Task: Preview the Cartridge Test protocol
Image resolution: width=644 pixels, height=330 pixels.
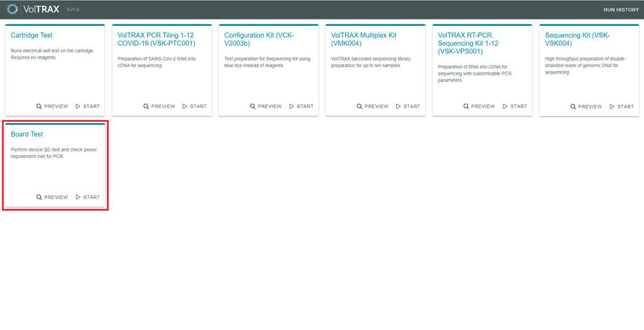Action: 52,106
